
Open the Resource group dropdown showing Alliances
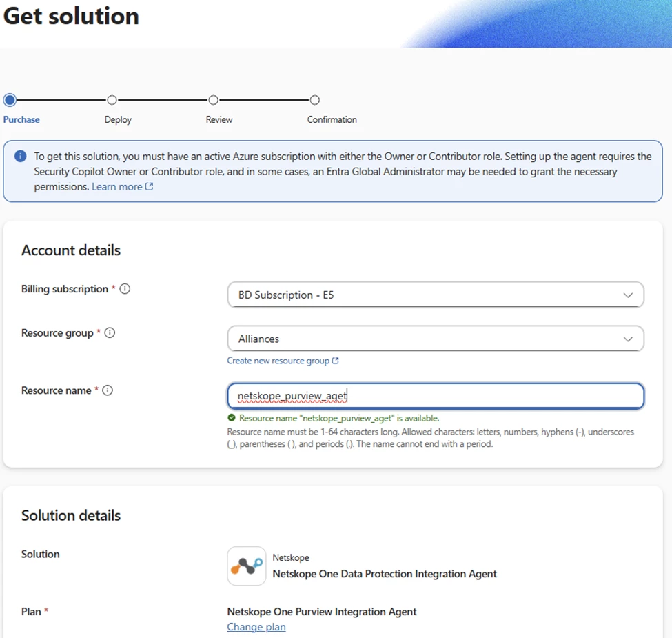tap(436, 339)
